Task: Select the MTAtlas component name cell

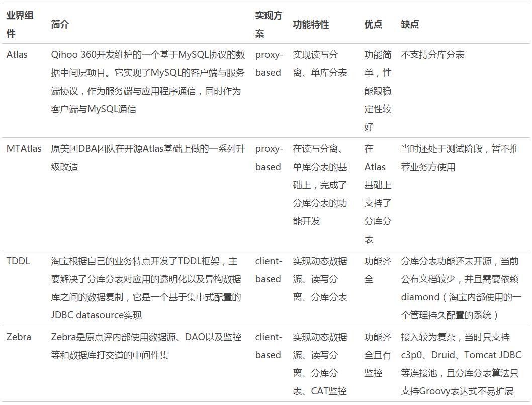Action: [24, 149]
